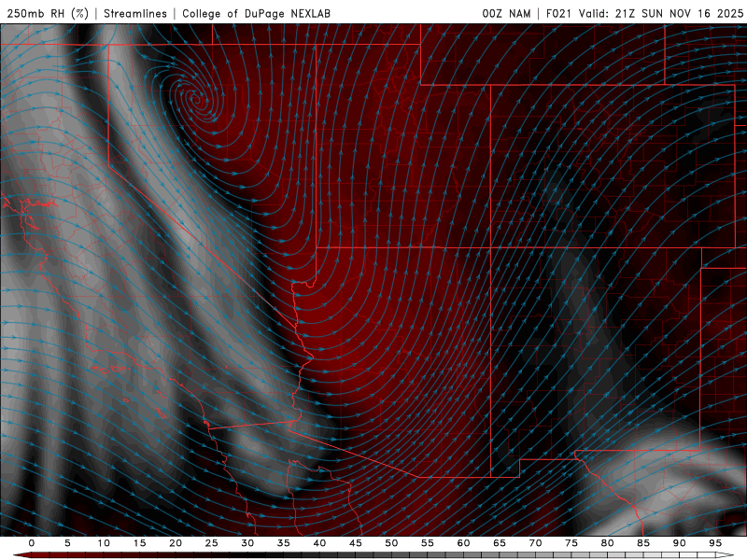This screenshot has height=560, width=747.
Task: Click the colorbar label 35
Action: click(284, 543)
